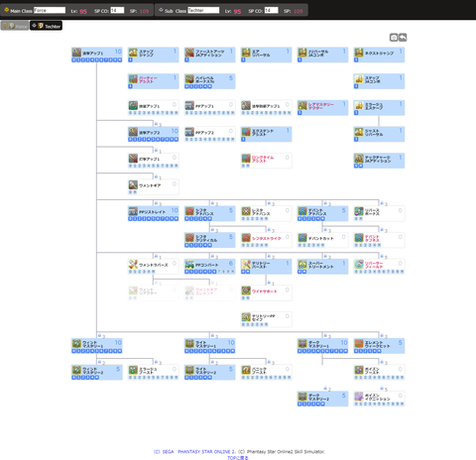This screenshot has width=476, height=460.
Task: Switch to the Techter class tab
Action: pos(46,26)
